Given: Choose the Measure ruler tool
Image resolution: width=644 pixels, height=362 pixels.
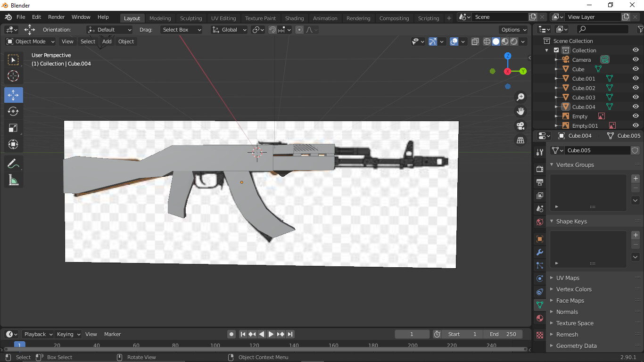Looking at the screenshot, I should (13, 180).
